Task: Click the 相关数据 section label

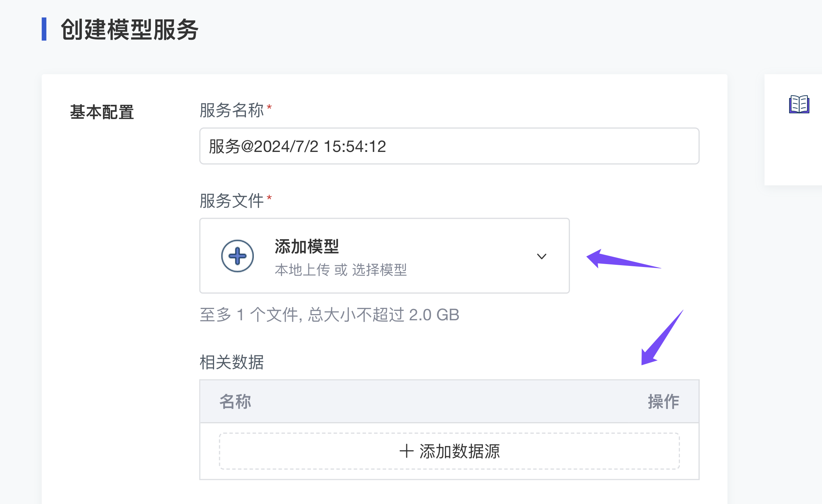Action: [x=231, y=362]
